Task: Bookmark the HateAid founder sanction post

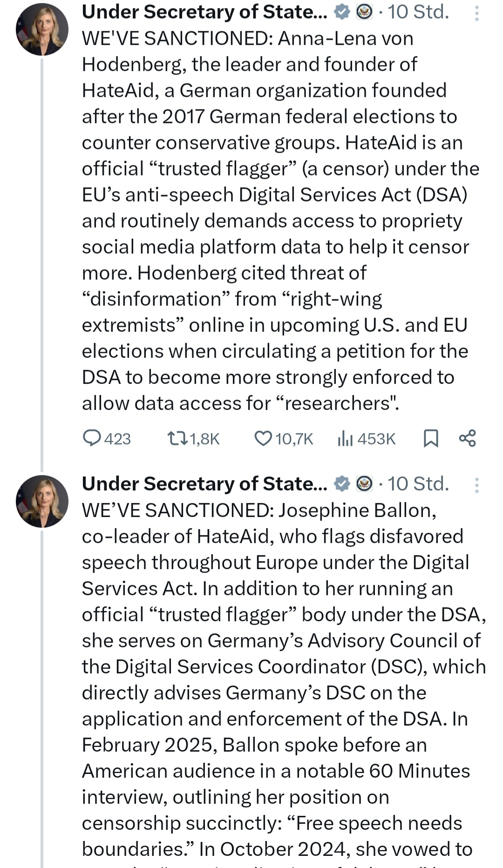Action: pyautogui.click(x=430, y=438)
